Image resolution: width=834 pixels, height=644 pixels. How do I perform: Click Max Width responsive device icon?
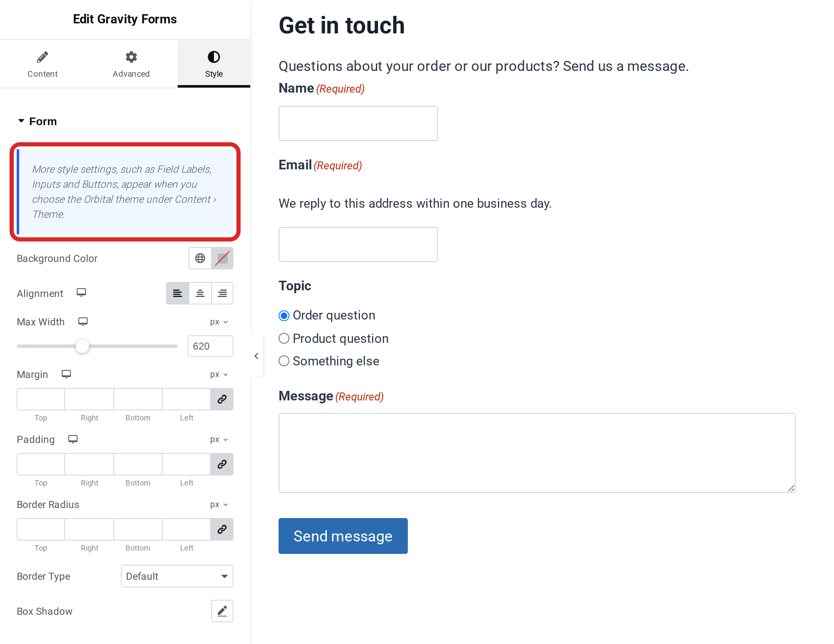coord(83,321)
